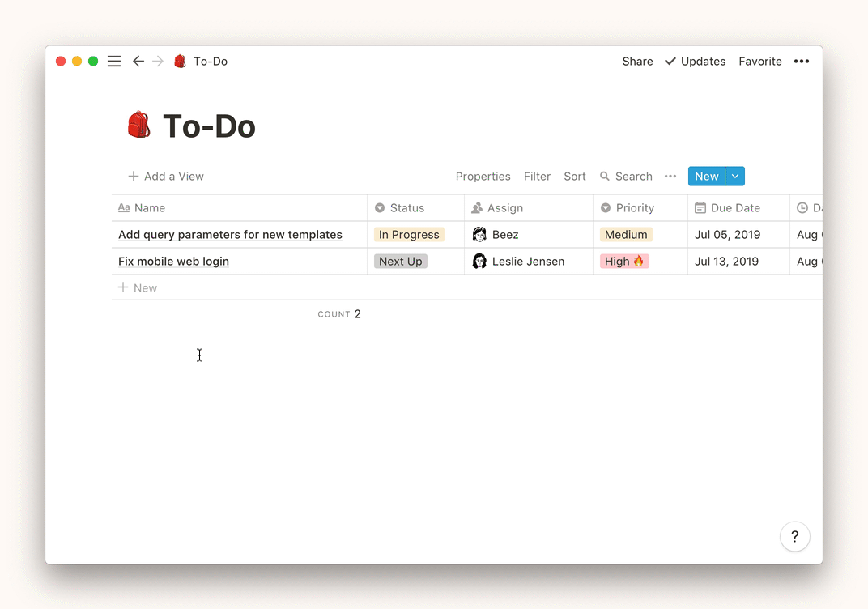
Task: Open the Filter menu
Action: 537,177
